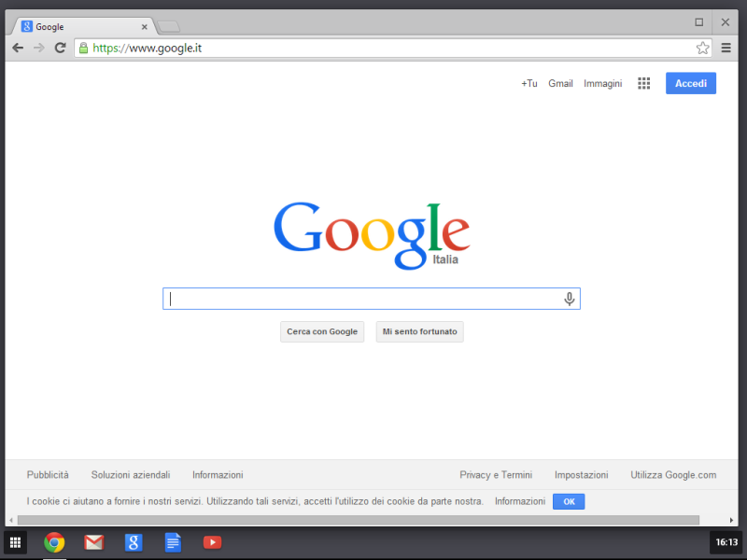Close the Google tab
The image size is (747, 560).
click(x=145, y=27)
